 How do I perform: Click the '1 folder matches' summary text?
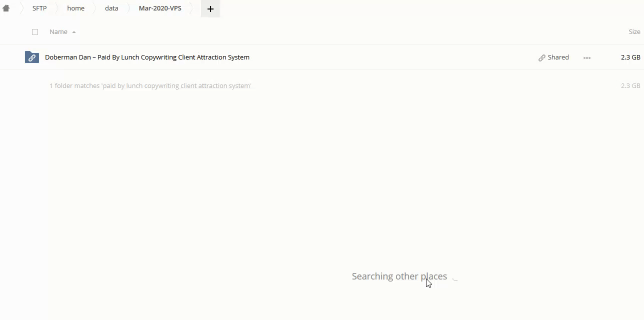click(x=150, y=86)
